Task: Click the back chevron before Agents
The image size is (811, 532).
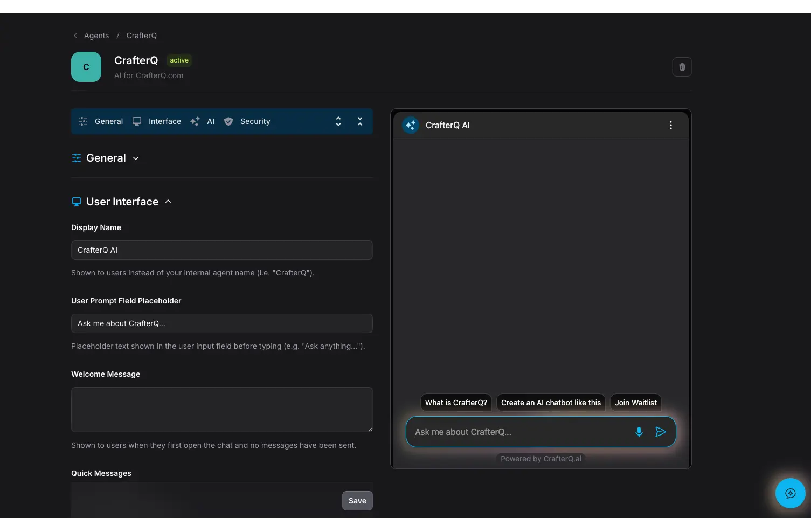Action: click(x=75, y=36)
